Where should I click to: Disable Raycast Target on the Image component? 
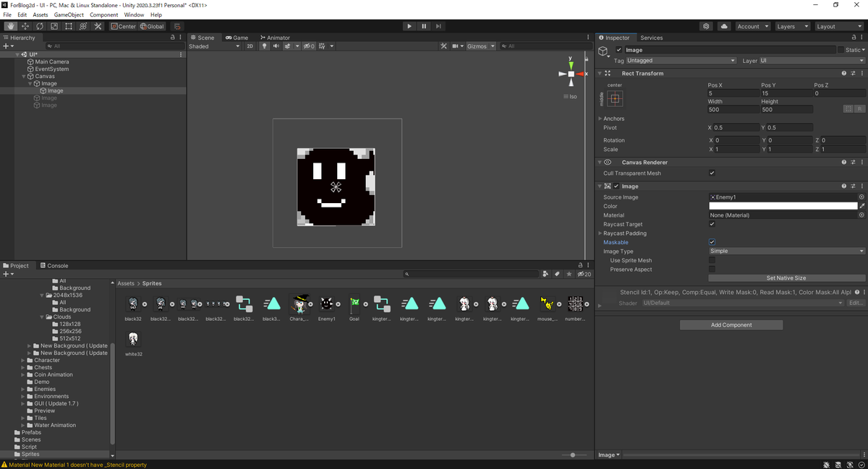pos(712,224)
